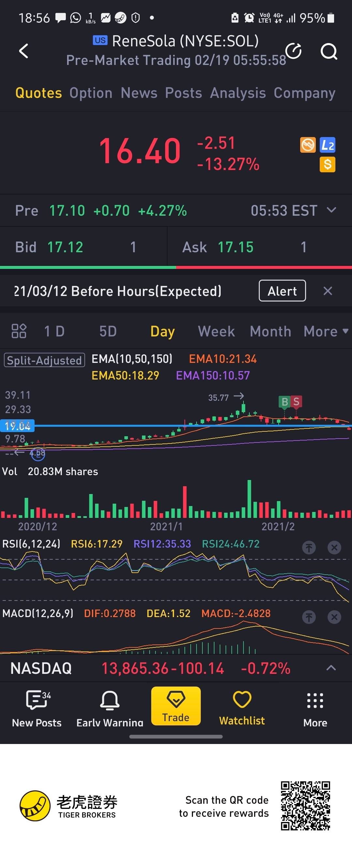The image size is (352, 868).
Task: Open New Posts in bottom bar
Action: click(x=37, y=709)
